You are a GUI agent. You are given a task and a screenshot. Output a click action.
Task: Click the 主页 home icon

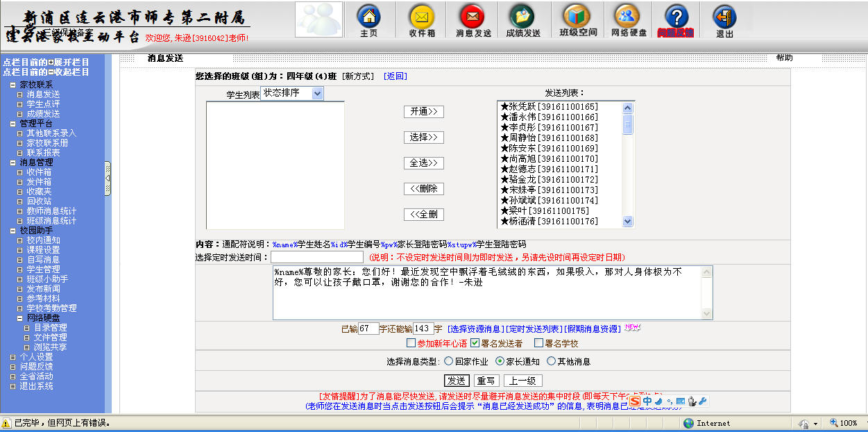[x=369, y=17]
